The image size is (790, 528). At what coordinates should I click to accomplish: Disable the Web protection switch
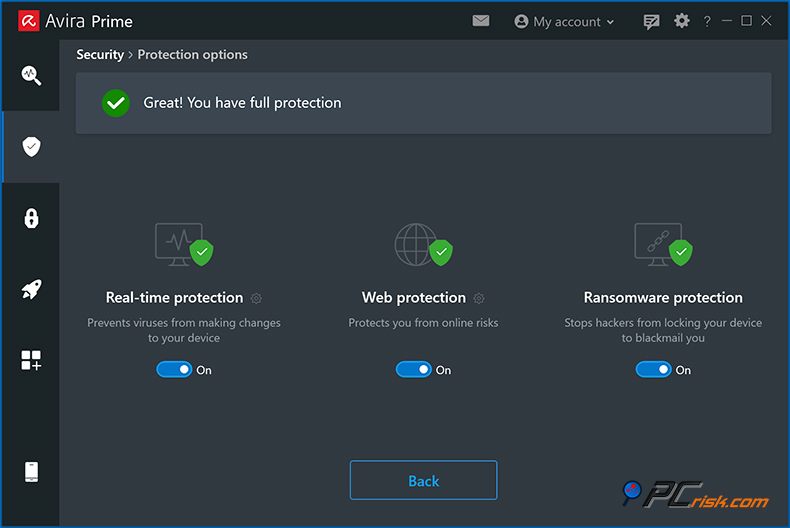414,370
